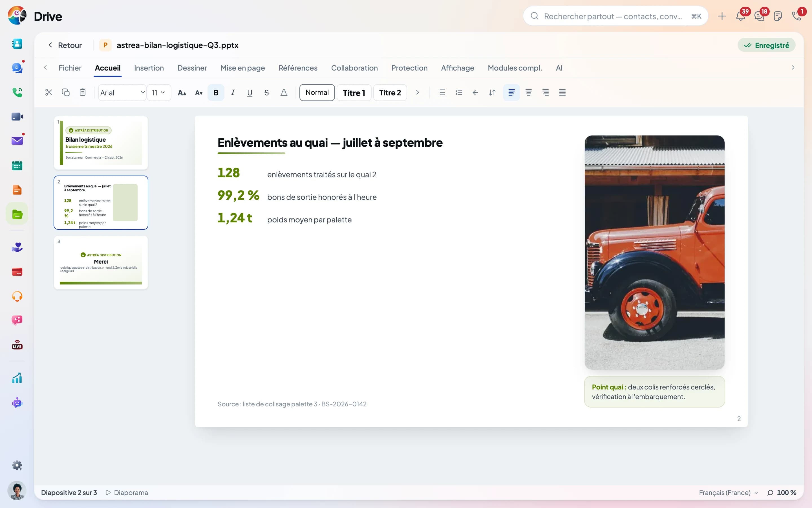
Task: Toggle Bold formatting
Action: 216,92
